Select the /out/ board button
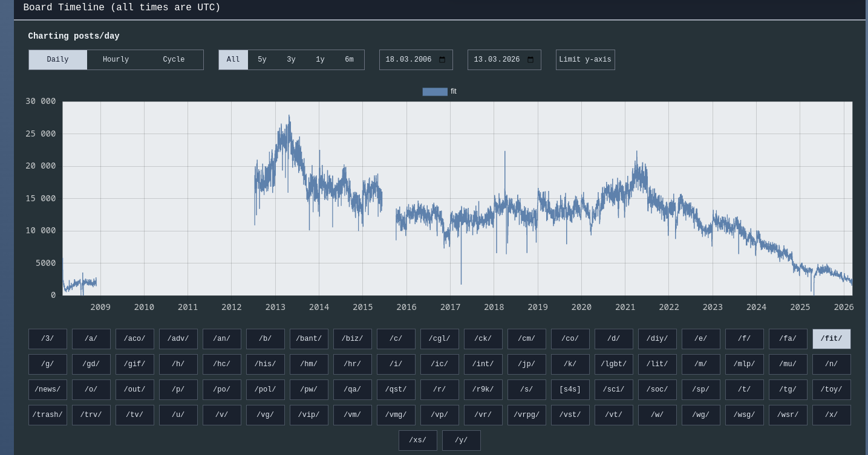Image resolution: width=868 pixels, height=455 pixels. coord(135,390)
